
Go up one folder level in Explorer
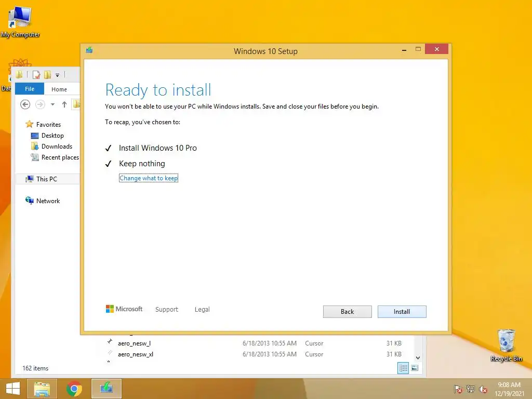(64, 104)
